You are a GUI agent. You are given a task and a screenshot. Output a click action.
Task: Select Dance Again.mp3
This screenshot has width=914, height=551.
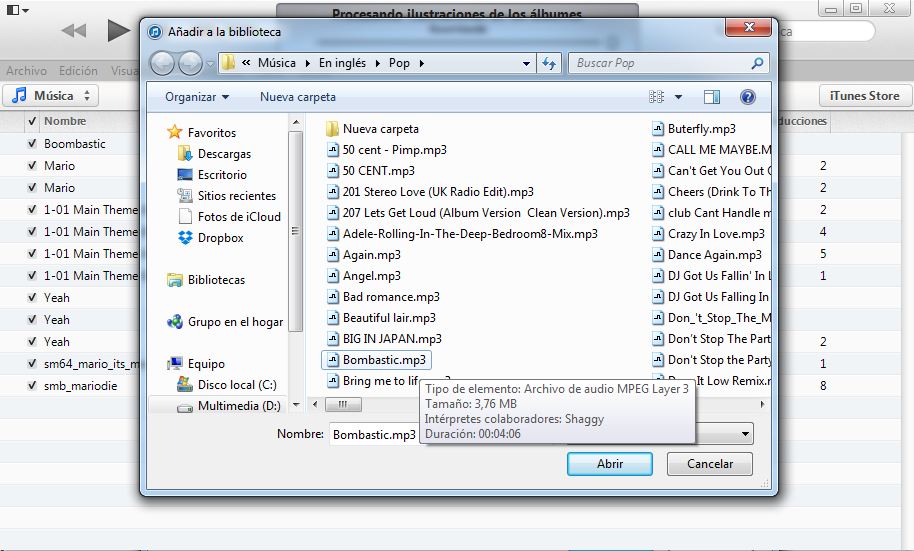point(714,255)
